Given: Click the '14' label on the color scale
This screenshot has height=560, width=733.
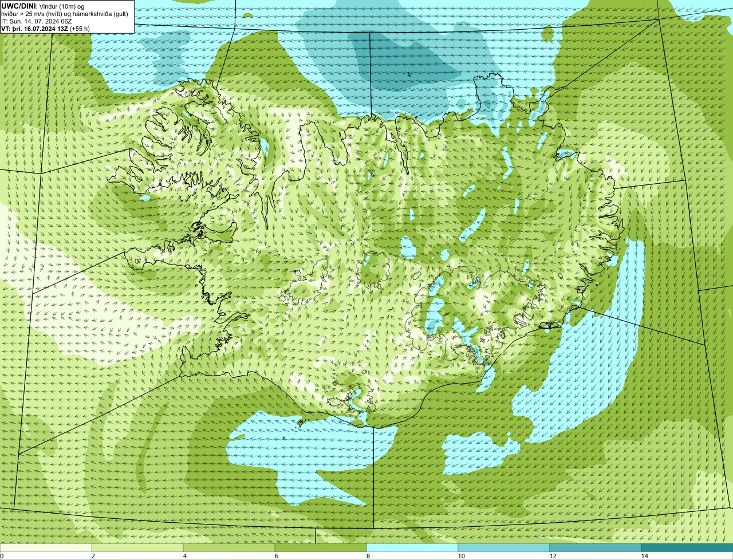Looking at the screenshot, I should [644, 556].
